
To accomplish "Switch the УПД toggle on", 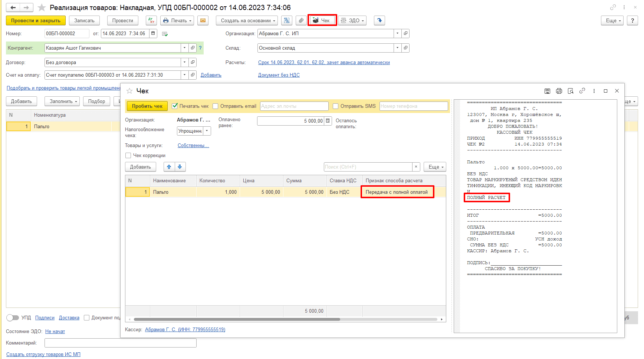I will (x=13, y=318).
